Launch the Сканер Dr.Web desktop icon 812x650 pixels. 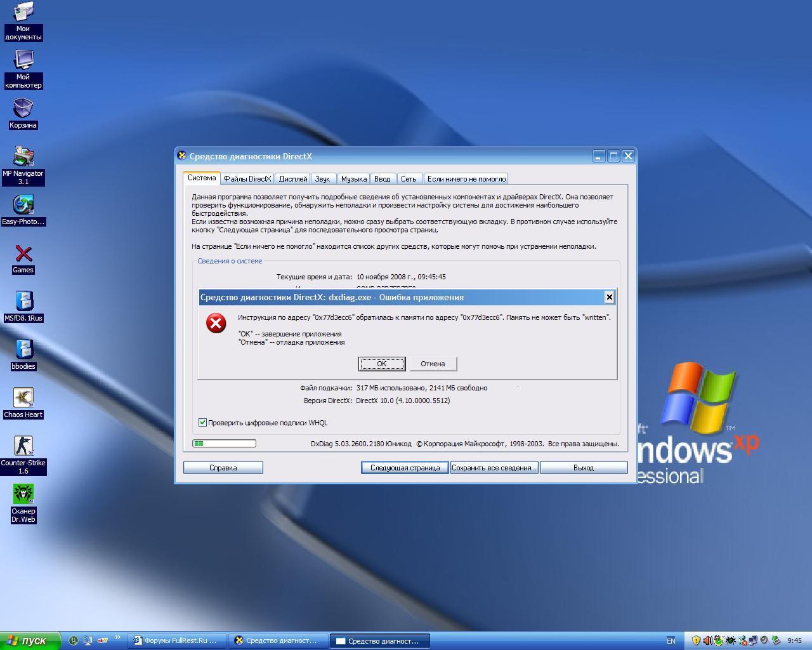tap(23, 503)
